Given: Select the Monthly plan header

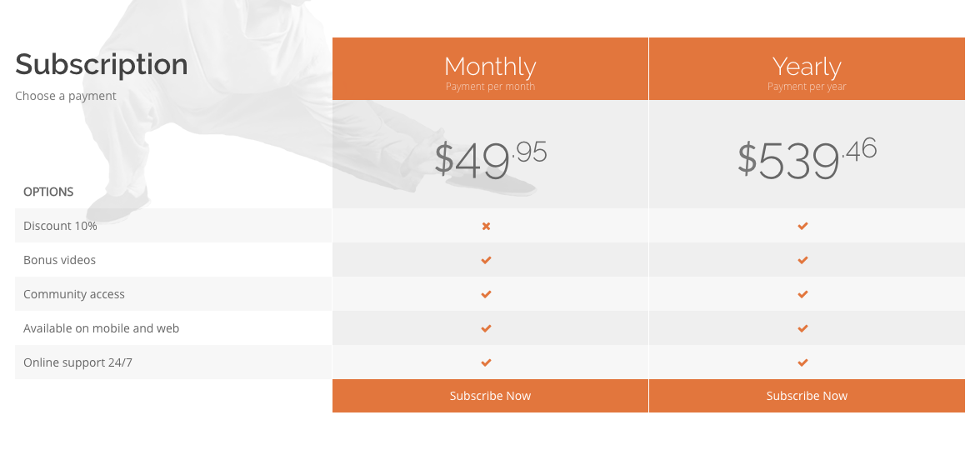Looking at the screenshot, I should (490, 68).
